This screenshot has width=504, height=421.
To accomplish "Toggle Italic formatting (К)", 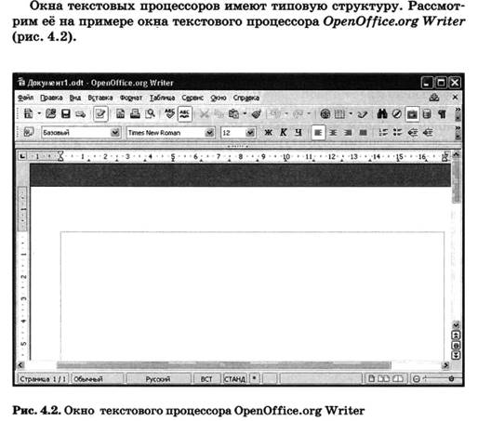I will [284, 132].
